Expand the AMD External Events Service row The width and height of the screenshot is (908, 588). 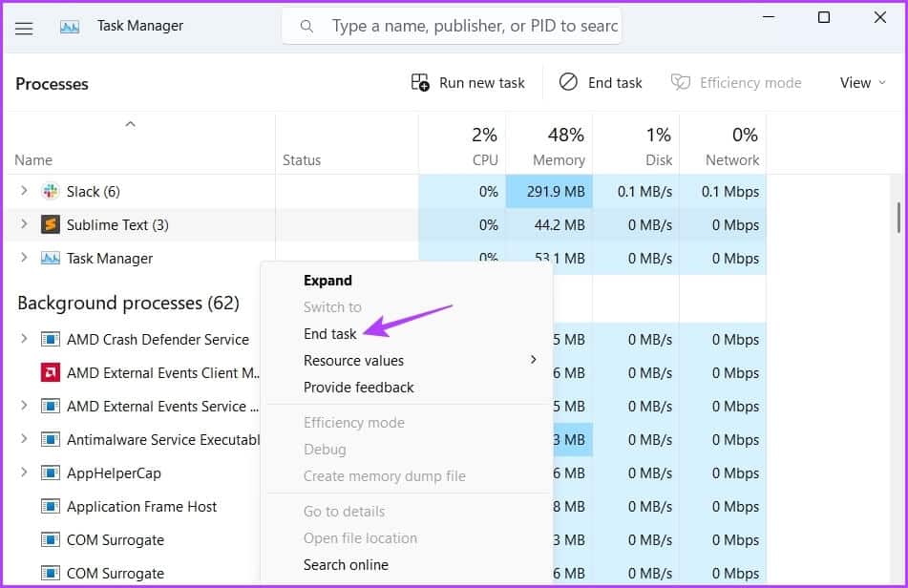point(24,406)
